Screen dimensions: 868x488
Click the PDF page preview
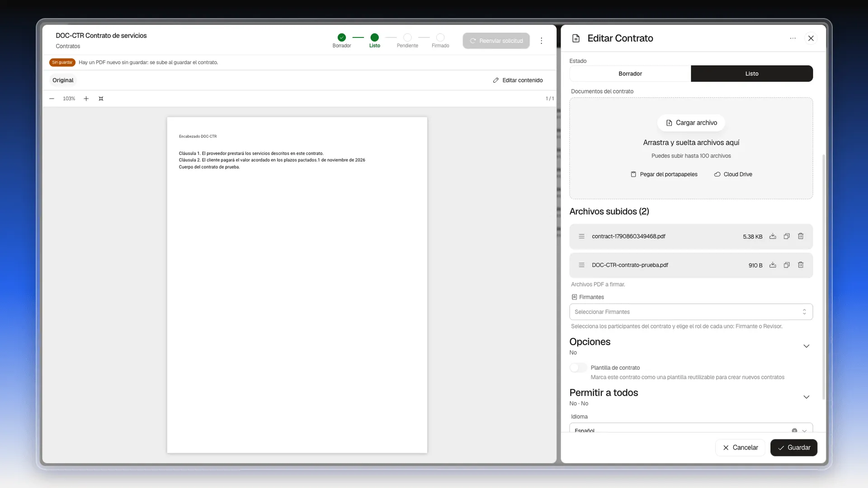pos(297,285)
